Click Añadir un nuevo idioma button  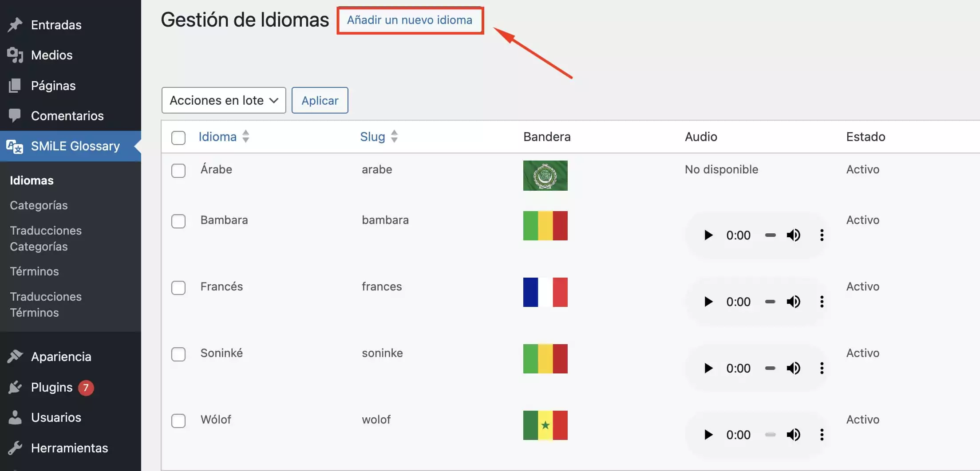point(410,20)
